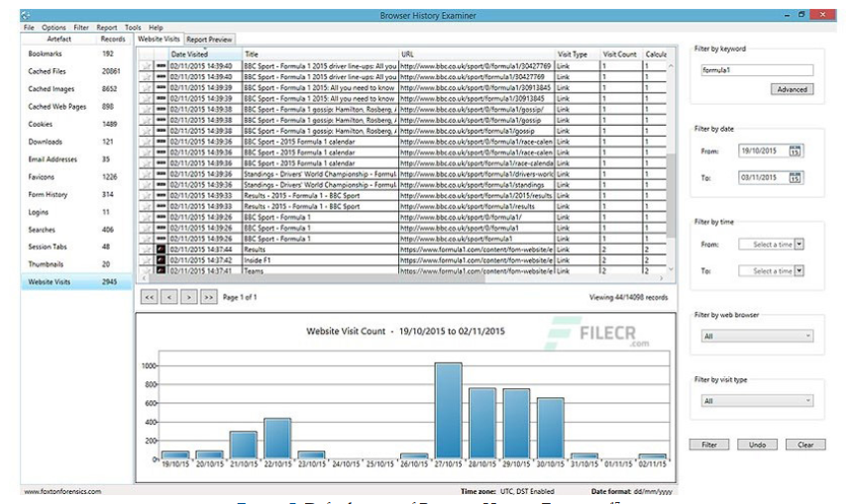851x504 pixels.
Task: Click the Clear filters button
Action: [805, 445]
